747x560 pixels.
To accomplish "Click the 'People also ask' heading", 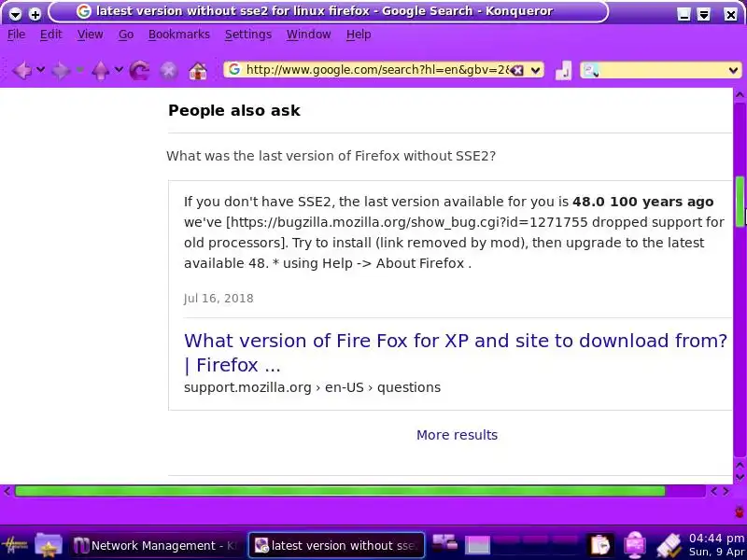I will pyautogui.click(x=234, y=110).
